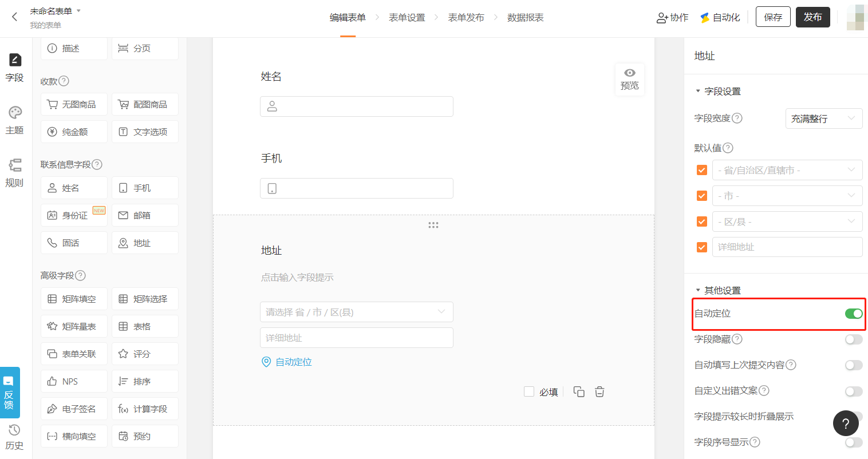Open the 规则 rules panel
The height and width of the screenshot is (459, 868).
pyautogui.click(x=15, y=173)
